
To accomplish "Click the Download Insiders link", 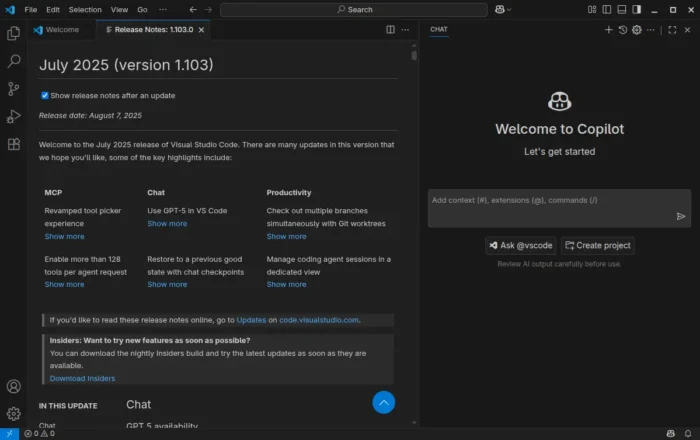I will [x=82, y=378].
